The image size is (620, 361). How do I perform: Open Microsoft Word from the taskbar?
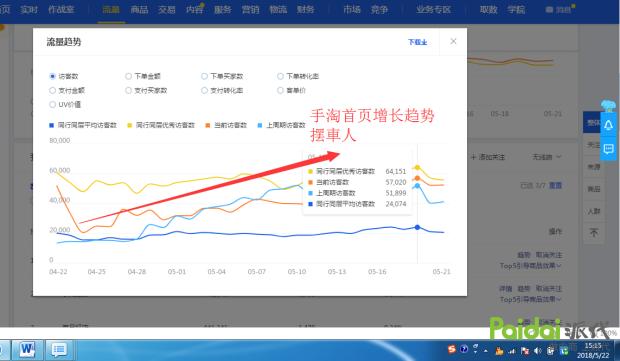(x=27, y=350)
